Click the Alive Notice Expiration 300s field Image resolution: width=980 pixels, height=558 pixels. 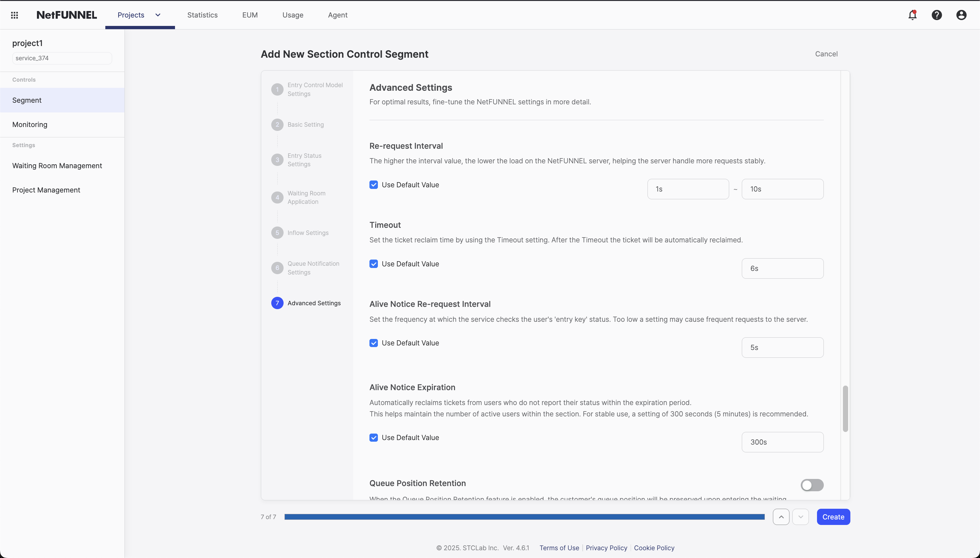[x=782, y=442]
